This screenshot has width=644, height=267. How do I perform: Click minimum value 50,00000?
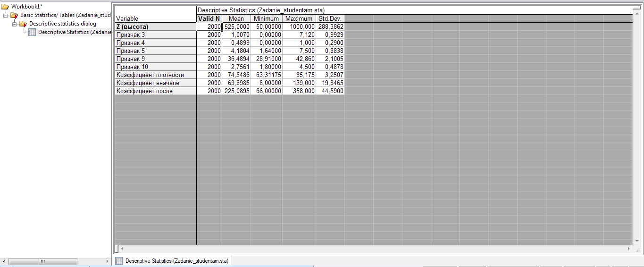(x=267, y=27)
